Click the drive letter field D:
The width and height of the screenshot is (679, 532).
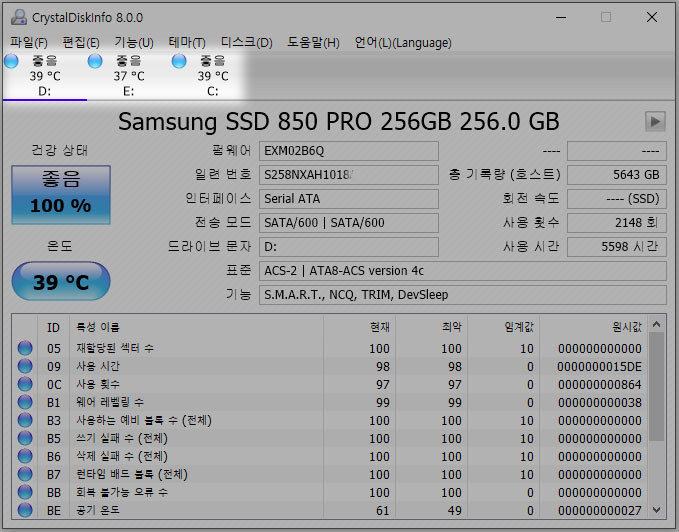pyautogui.click(x=349, y=247)
